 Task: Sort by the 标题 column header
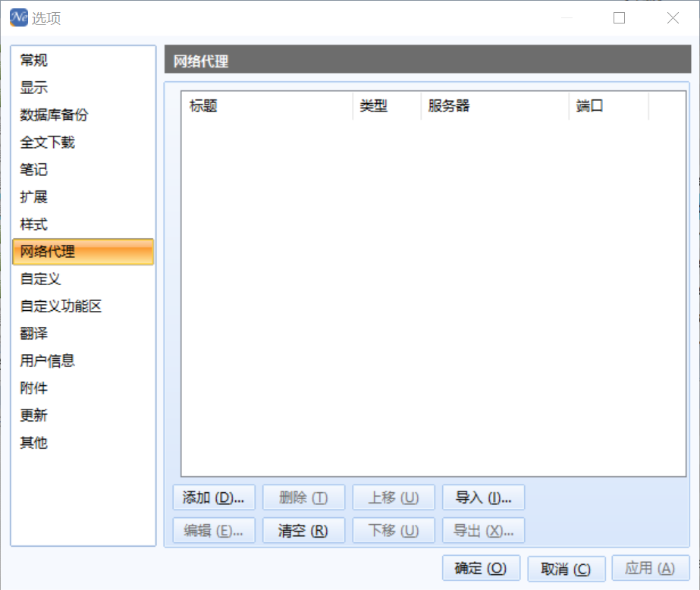(x=266, y=106)
